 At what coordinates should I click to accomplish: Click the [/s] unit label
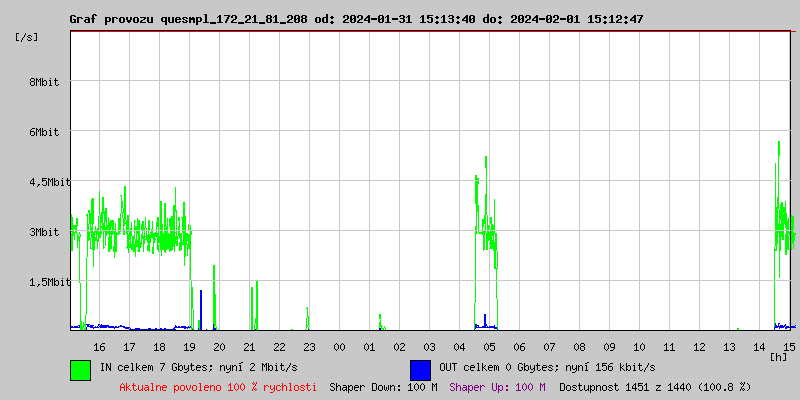[x=28, y=37]
